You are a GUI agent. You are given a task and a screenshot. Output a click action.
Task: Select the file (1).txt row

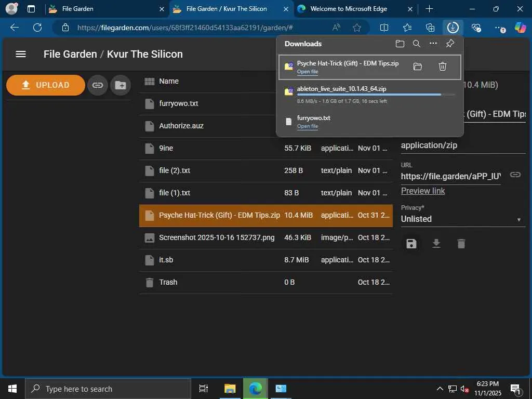[266, 193]
